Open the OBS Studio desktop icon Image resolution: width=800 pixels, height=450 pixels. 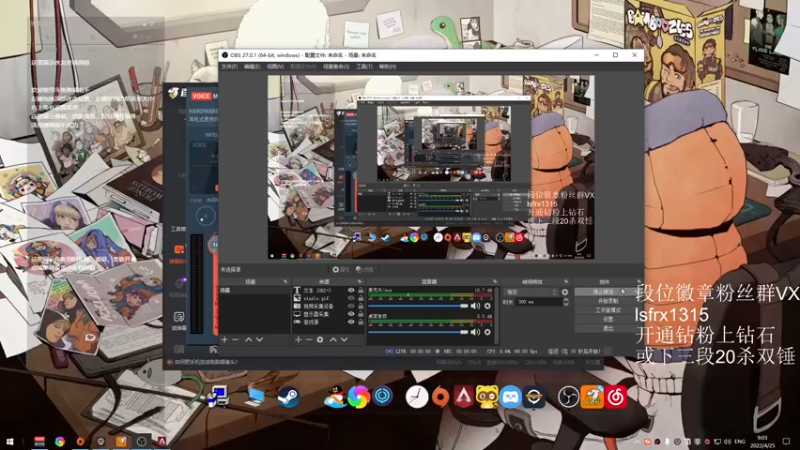[x=568, y=397]
